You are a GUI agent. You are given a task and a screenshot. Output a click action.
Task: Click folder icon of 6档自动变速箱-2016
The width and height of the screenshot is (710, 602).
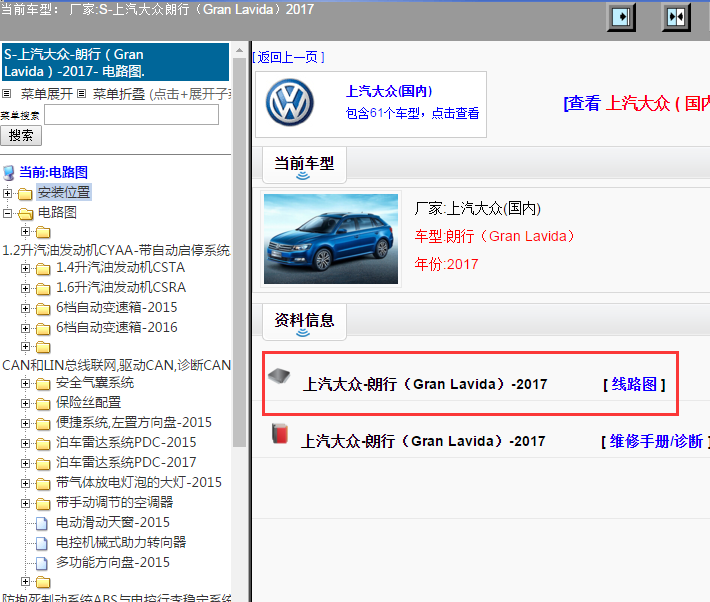click(x=43, y=328)
